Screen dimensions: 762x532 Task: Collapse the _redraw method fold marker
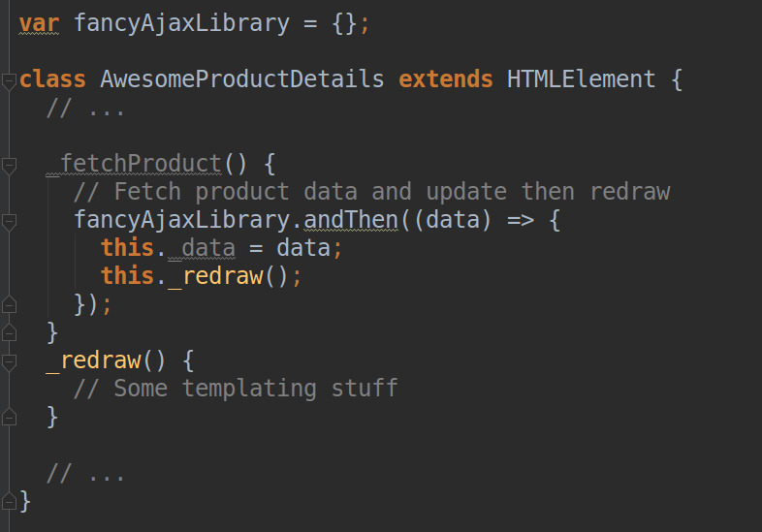click(x=10, y=362)
